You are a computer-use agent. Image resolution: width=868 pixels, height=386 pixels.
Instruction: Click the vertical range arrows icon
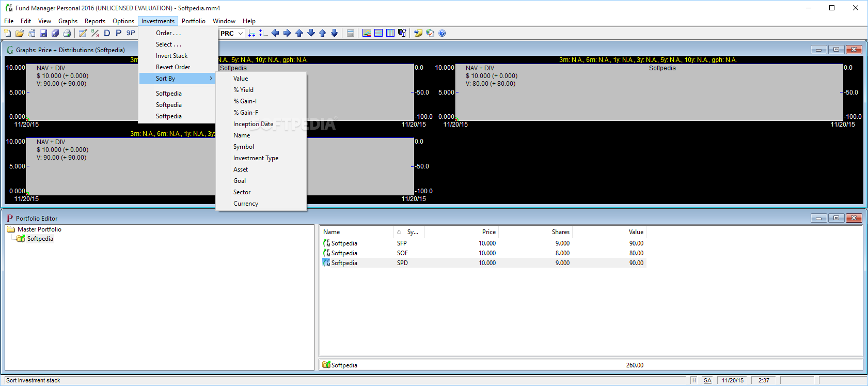click(x=263, y=33)
